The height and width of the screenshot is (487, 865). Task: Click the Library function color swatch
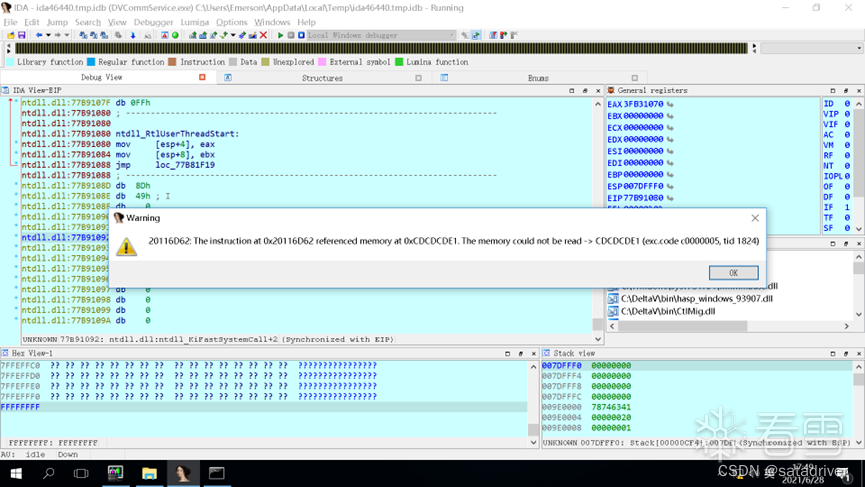[10, 62]
